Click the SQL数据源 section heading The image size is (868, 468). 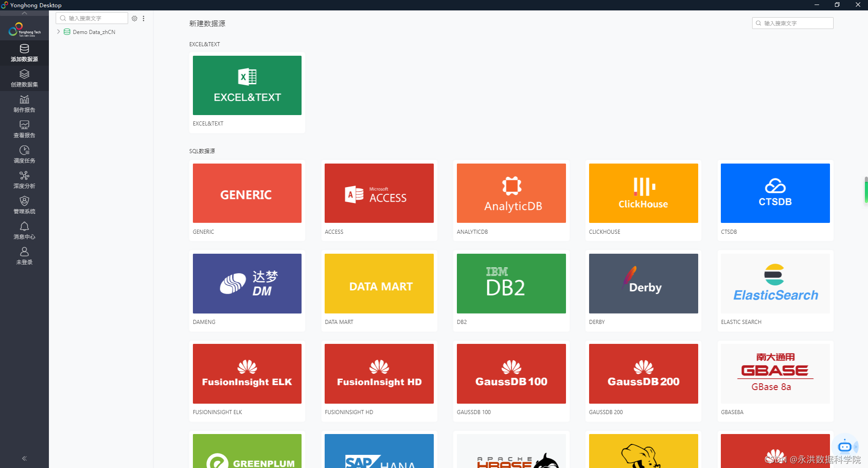[202, 151]
